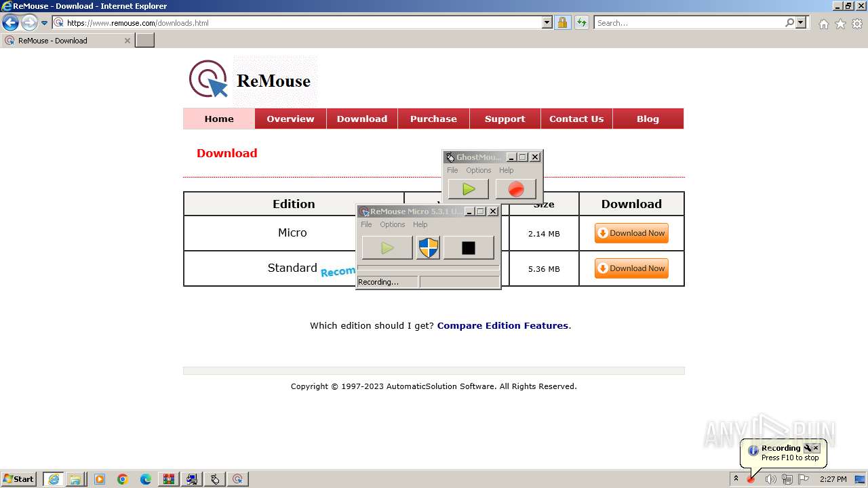Launch Google Chrome from taskbar

click(123, 479)
